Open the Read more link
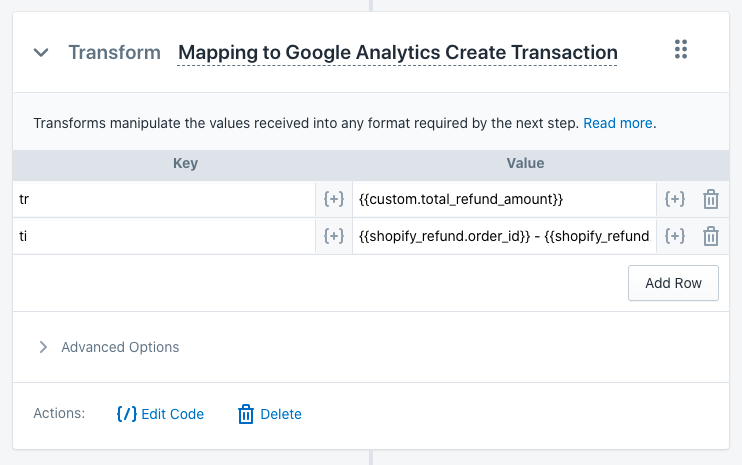The height and width of the screenshot is (465, 742). (618, 123)
